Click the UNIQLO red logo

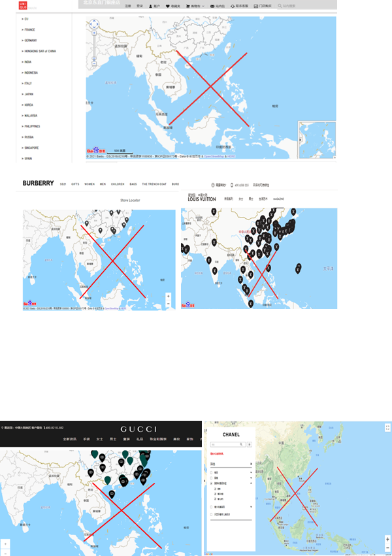coord(23,5)
